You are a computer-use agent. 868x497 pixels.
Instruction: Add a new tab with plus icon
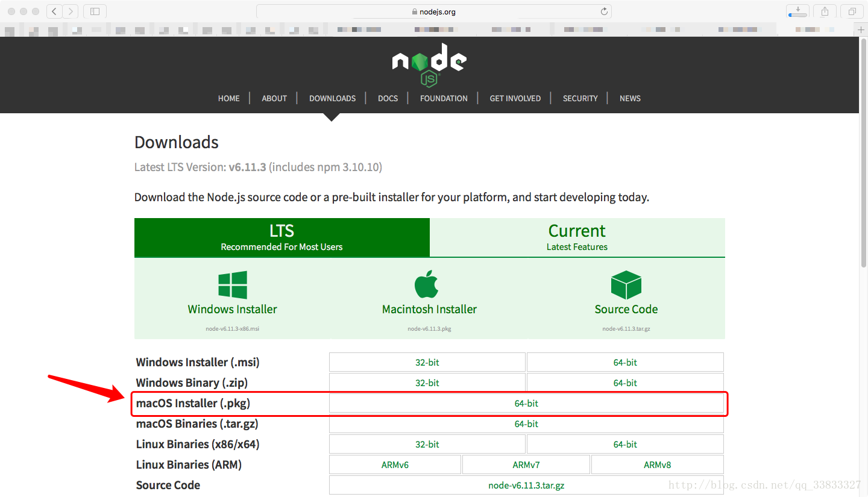[x=861, y=30]
